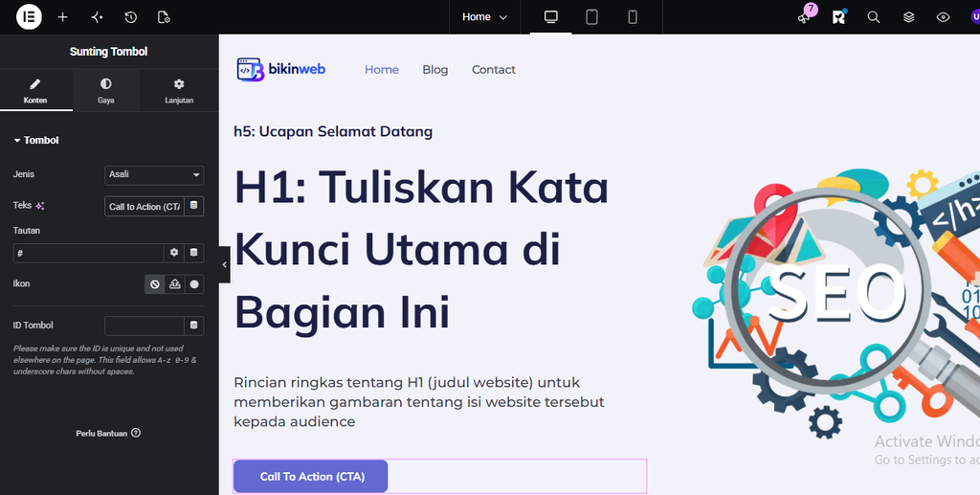Click the AI sparkle icon next to Teks

pyautogui.click(x=40, y=206)
